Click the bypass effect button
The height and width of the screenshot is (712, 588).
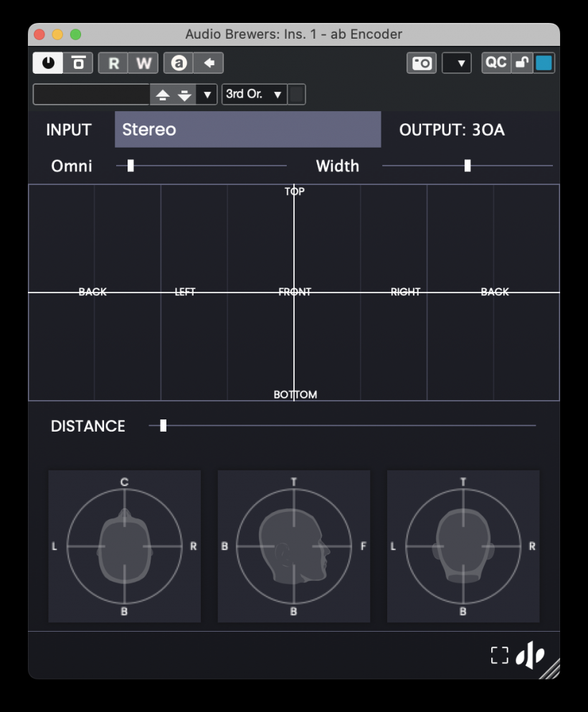point(77,63)
